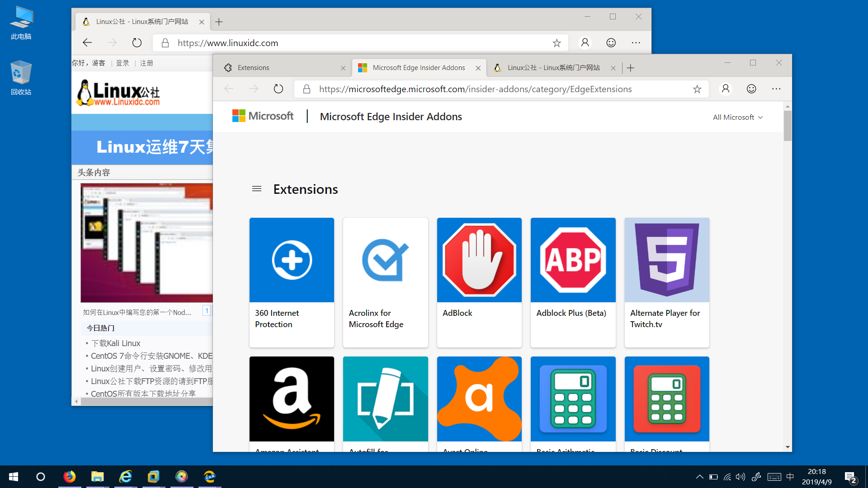
Task: Click the Linux公社 site logo
Action: [x=118, y=93]
